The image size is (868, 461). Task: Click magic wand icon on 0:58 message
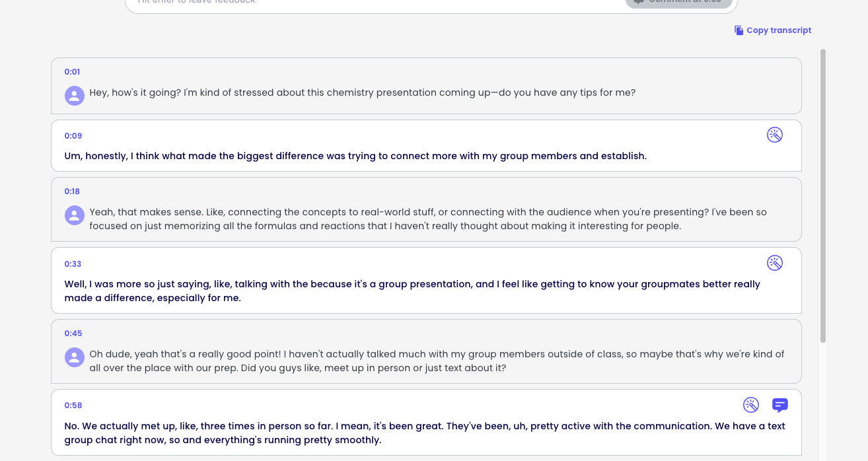(751, 405)
